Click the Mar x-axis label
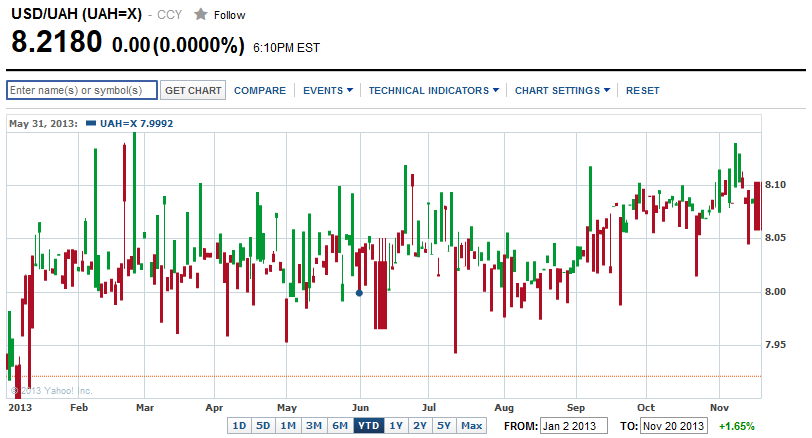This screenshot has height=438, width=812. click(x=145, y=407)
